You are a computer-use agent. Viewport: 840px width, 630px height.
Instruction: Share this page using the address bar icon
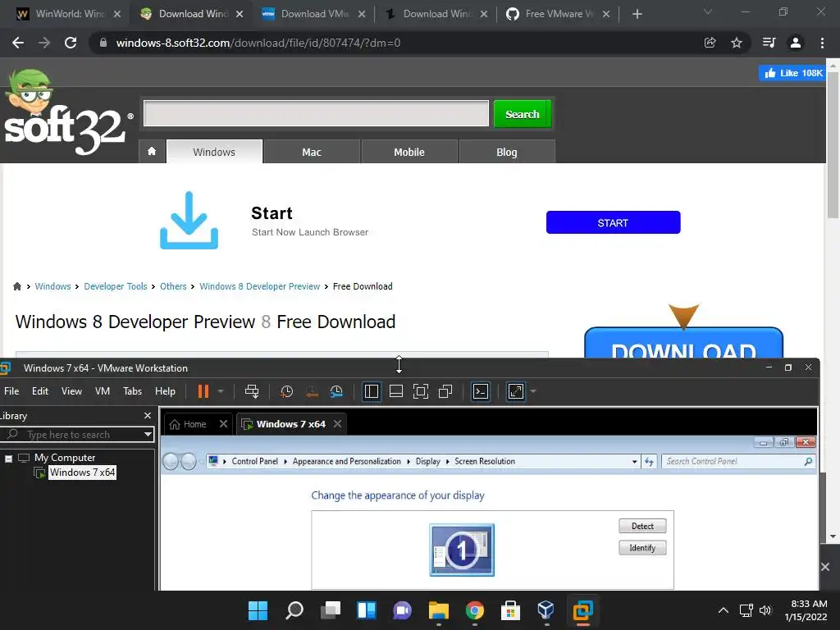tap(710, 43)
